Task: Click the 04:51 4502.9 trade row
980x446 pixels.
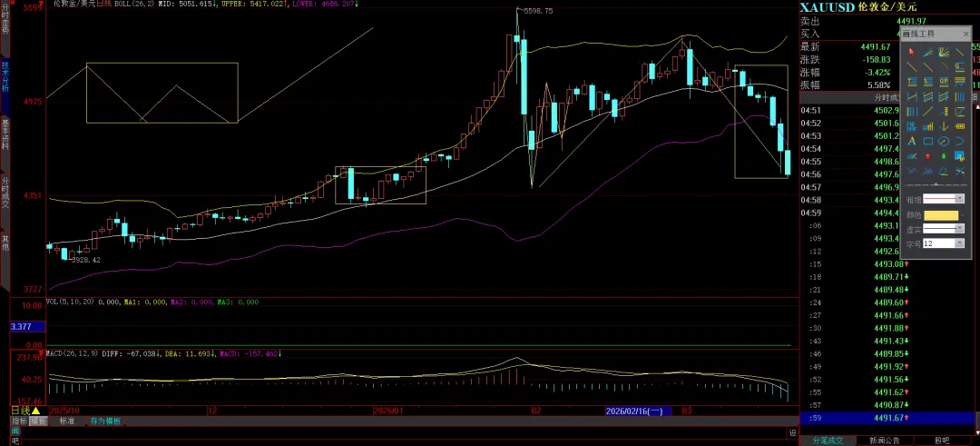Action: pos(850,111)
